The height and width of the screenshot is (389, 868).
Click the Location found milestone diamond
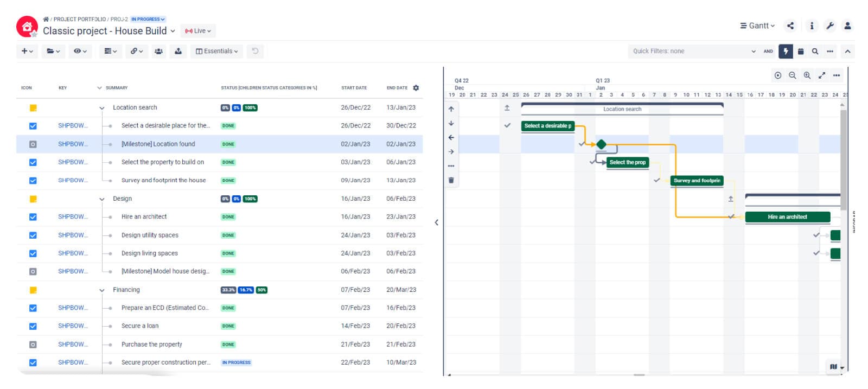601,144
